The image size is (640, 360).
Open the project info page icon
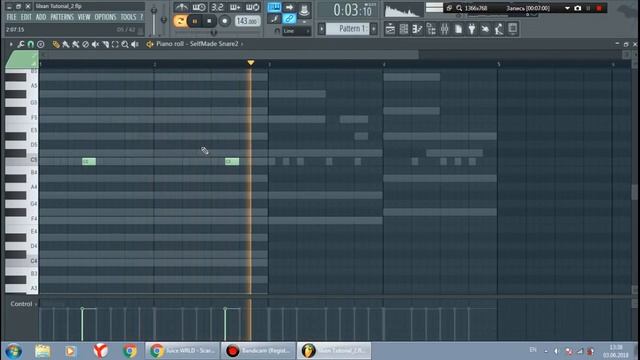click(458, 29)
